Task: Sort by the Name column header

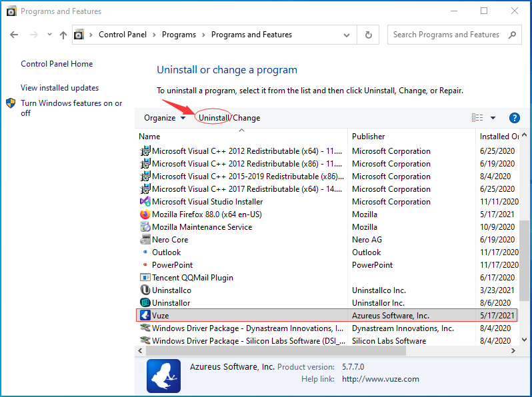Action: (x=149, y=137)
